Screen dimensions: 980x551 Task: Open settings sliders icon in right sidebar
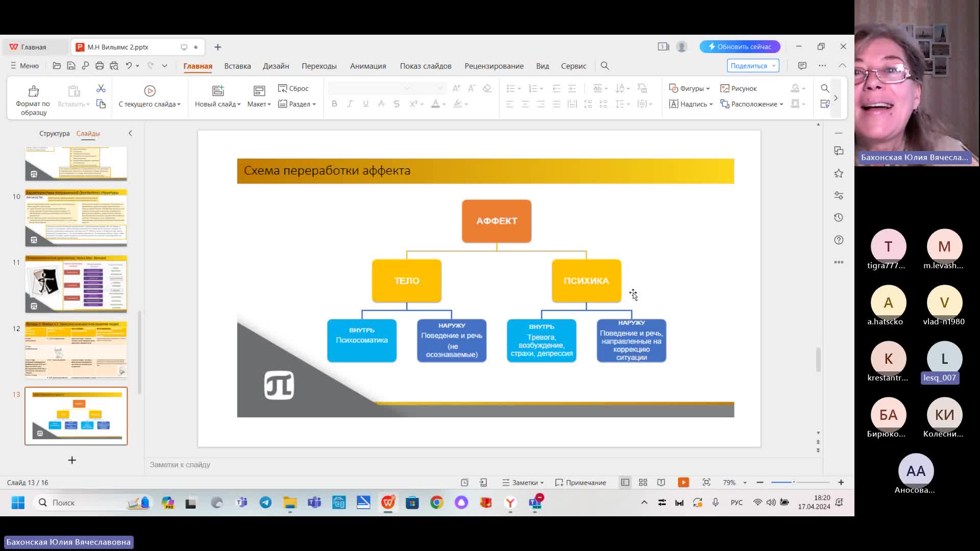839,195
